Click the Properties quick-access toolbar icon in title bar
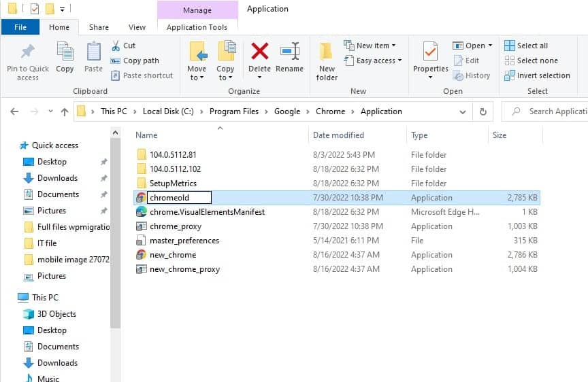Viewport: 588px width, 382px height. point(35,8)
